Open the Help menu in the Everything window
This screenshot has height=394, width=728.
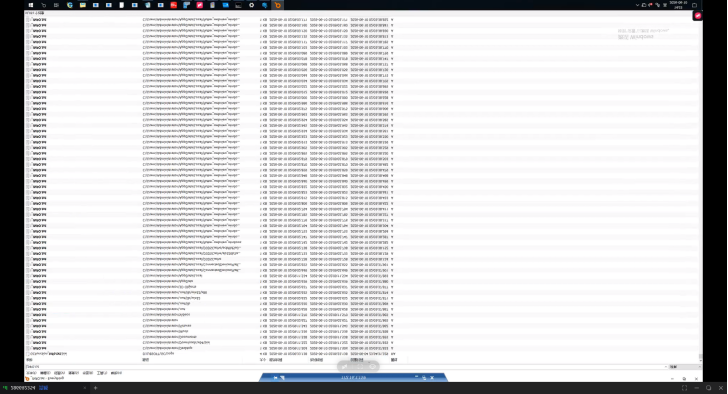(116, 373)
